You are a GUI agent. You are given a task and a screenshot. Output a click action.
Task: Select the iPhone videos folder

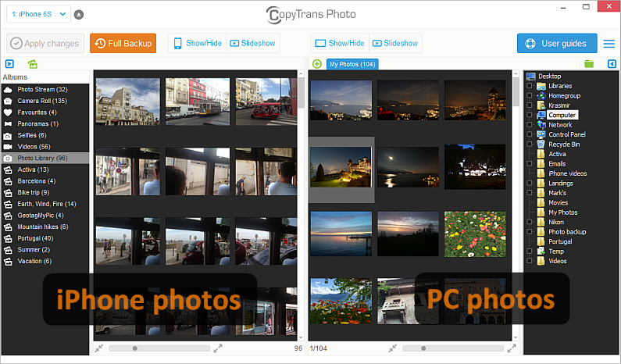click(x=568, y=173)
